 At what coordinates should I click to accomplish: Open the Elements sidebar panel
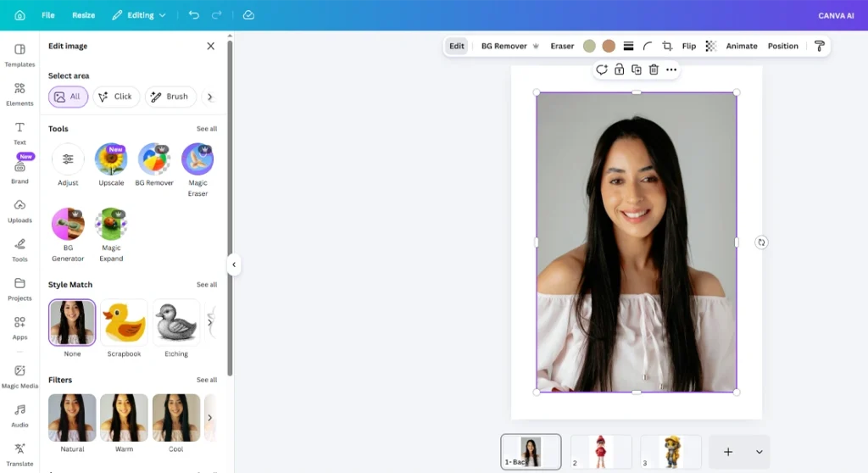pyautogui.click(x=20, y=94)
